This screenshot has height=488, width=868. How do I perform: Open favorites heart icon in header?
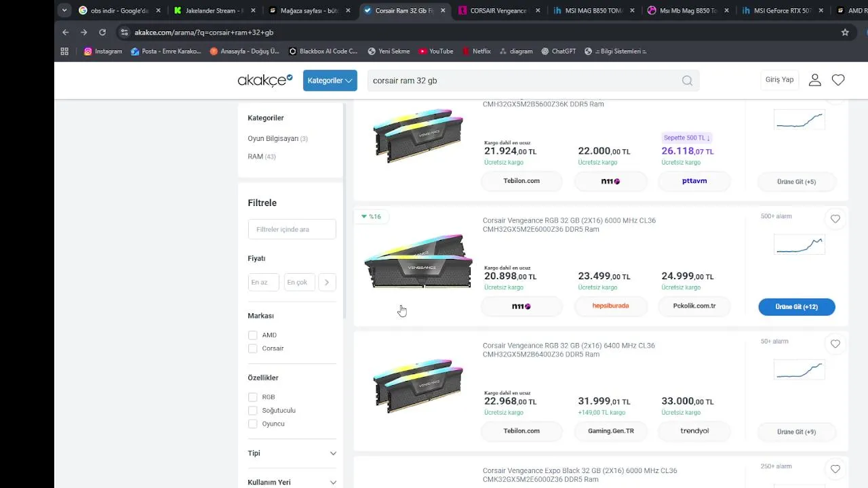(x=838, y=80)
